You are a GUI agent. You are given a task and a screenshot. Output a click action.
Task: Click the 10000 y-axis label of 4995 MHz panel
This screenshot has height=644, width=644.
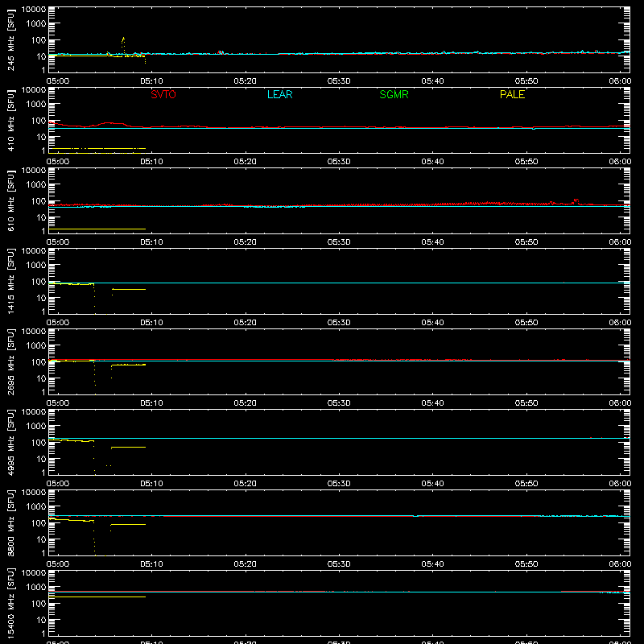click(34, 412)
